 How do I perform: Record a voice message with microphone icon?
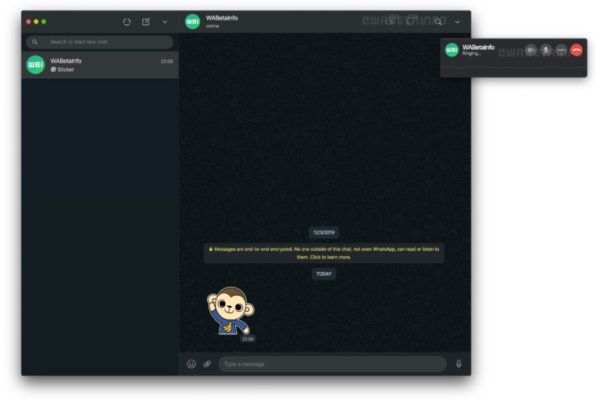tap(459, 364)
